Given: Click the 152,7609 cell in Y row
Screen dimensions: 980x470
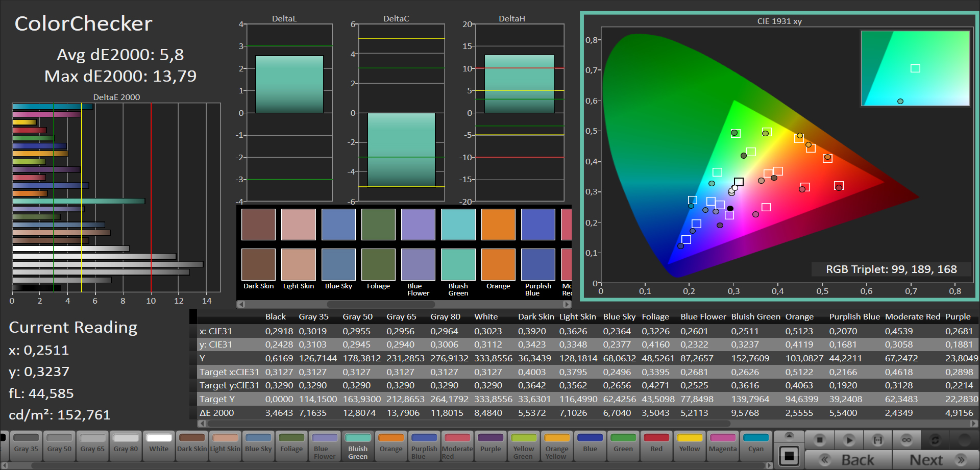Looking at the screenshot, I should (x=750, y=358).
